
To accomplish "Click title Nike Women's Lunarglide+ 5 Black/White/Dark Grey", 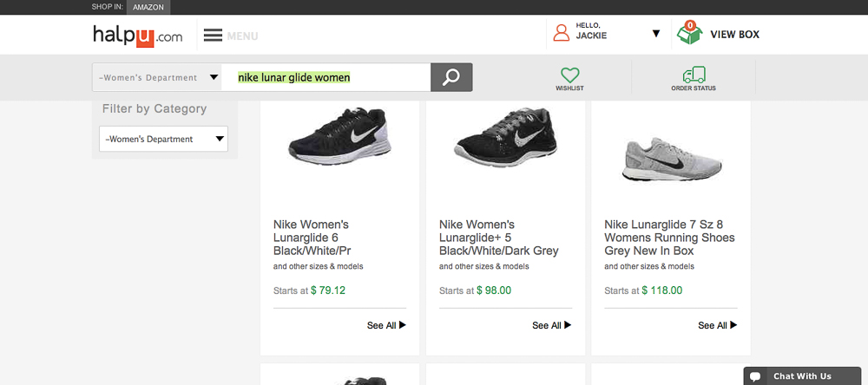I will click(499, 238).
